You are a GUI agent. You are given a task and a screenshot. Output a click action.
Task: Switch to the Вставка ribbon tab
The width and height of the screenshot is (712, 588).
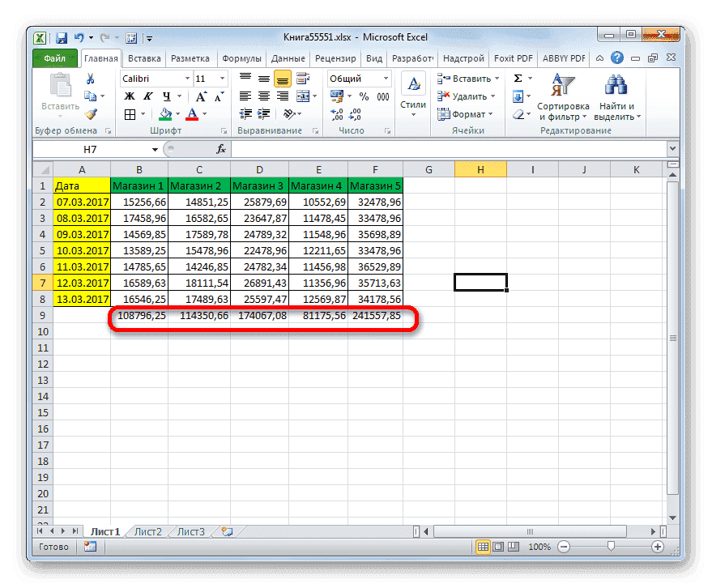(x=144, y=58)
